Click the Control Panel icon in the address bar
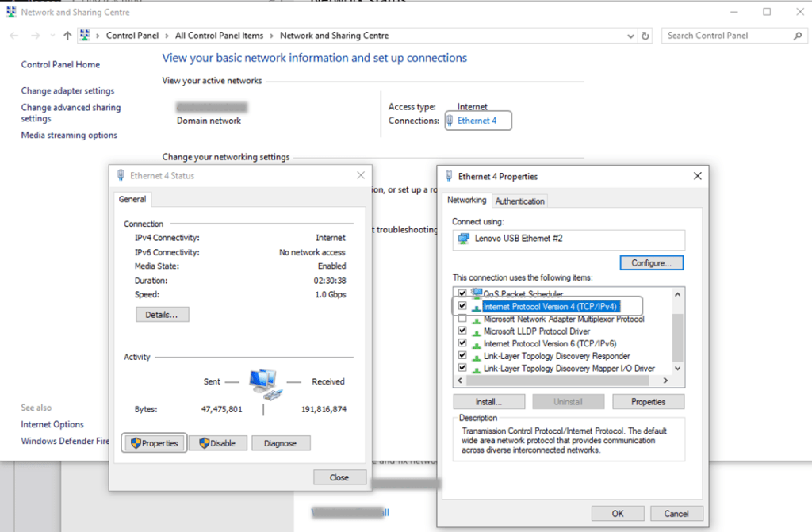This screenshot has width=812, height=532. [85, 36]
